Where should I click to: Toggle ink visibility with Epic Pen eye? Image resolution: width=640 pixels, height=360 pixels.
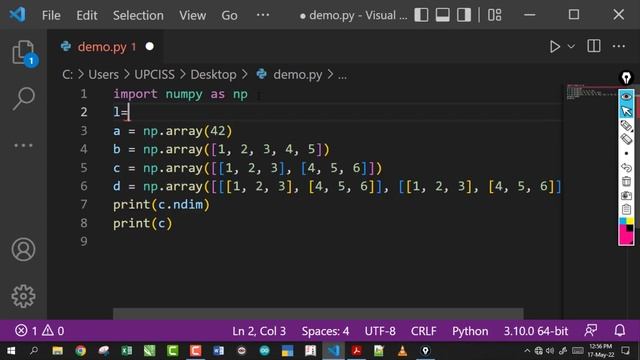coord(626,97)
